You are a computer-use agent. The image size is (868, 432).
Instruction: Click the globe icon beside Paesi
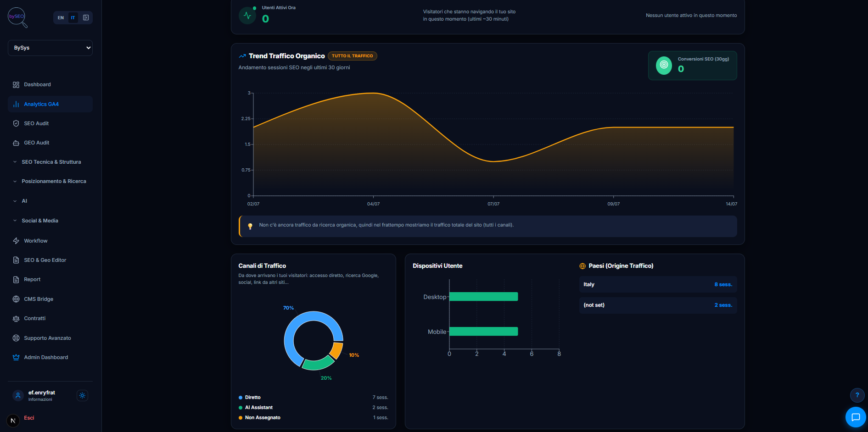[x=582, y=266]
